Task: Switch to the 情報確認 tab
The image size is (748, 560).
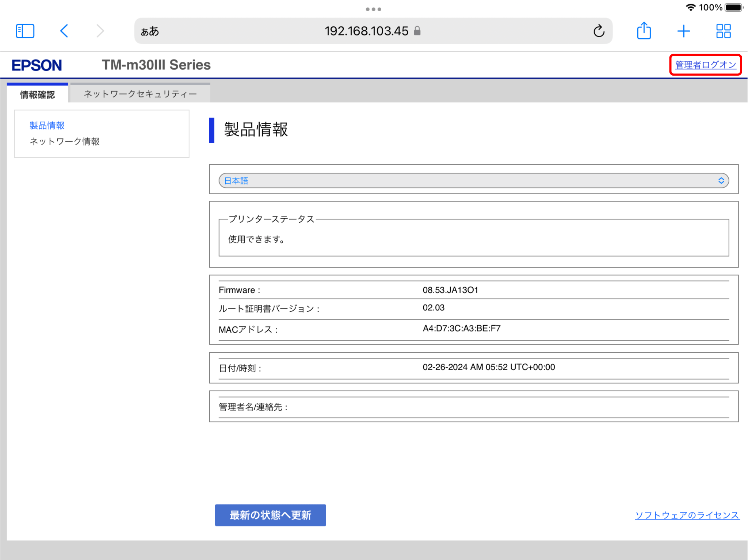Action: (x=38, y=94)
